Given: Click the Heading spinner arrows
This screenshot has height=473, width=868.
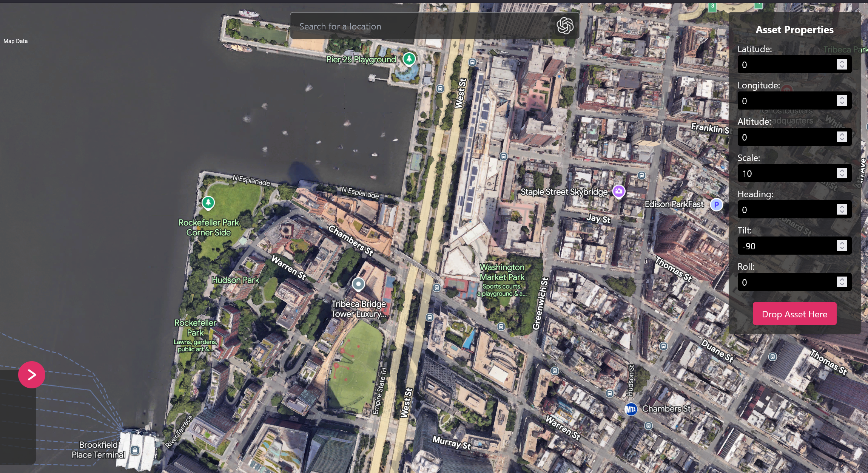Looking at the screenshot, I should pyautogui.click(x=842, y=210).
